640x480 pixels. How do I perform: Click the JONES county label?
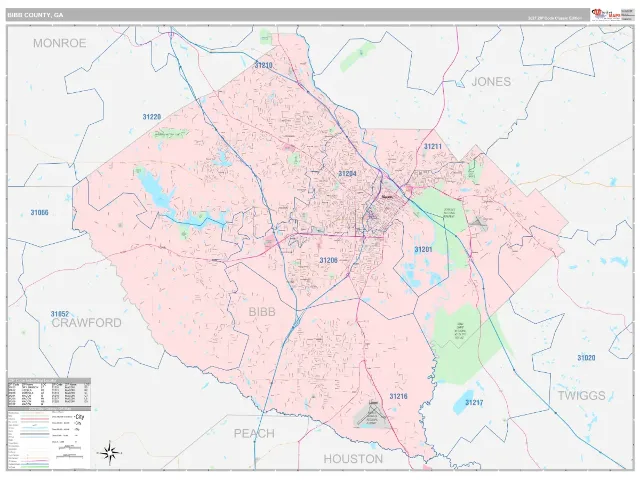tap(491, 82)
